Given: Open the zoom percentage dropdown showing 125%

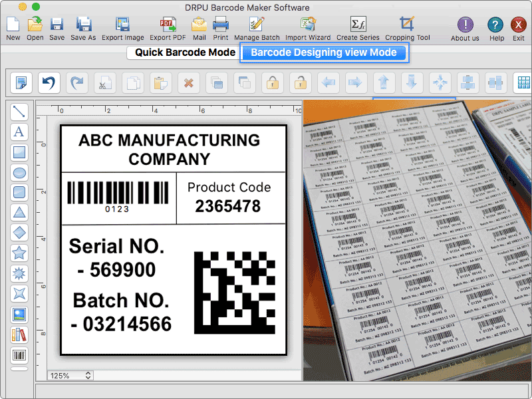Looking at the screenshot, I should 70,376.
